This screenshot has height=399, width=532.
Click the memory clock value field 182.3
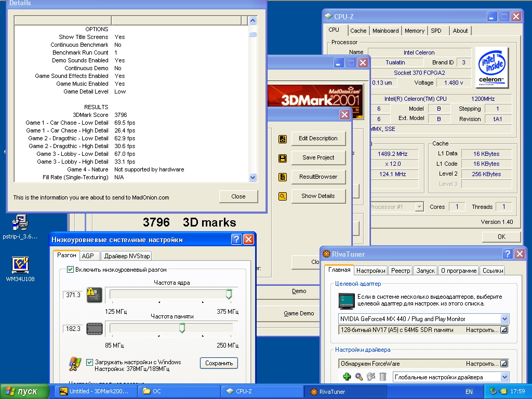pyautogui.click(x=73, y=328)
